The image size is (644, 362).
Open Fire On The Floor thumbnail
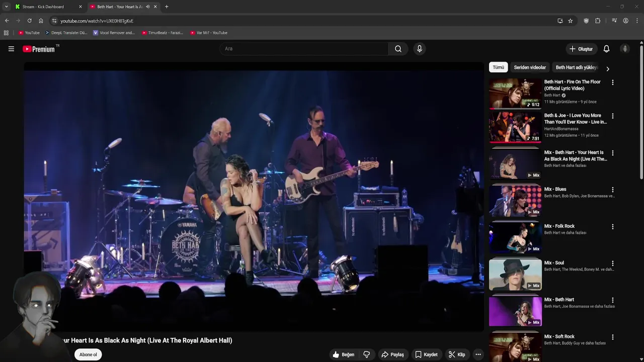515,94
